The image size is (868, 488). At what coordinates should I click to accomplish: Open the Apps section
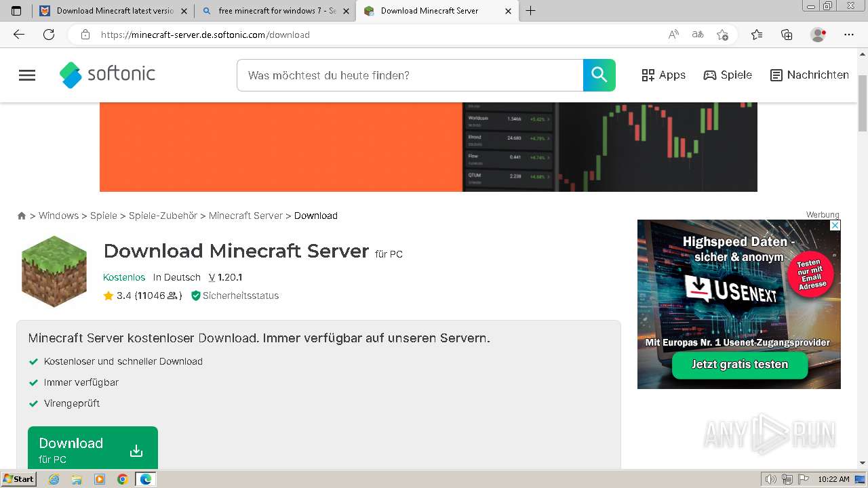664,75
